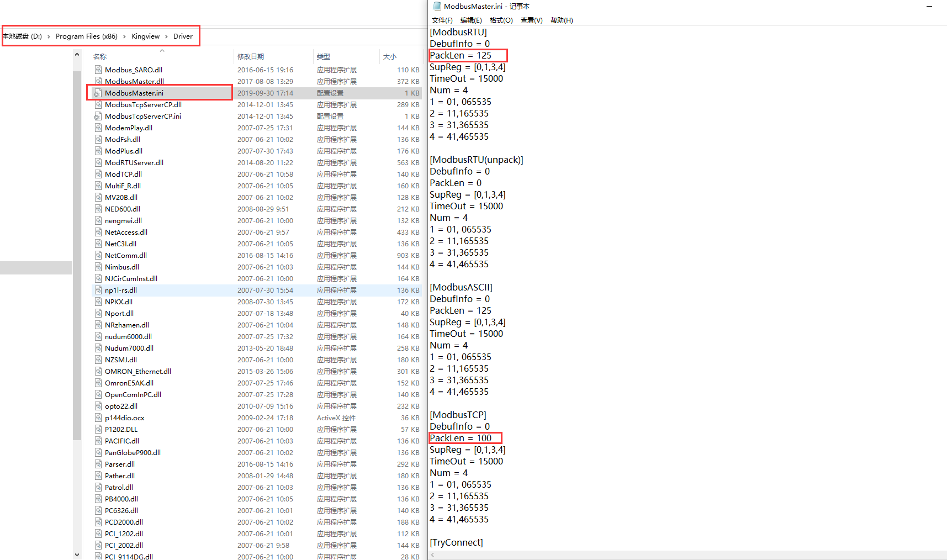Screen dimensions: 947x560
Task: Open the 帮助(H) menu in Notepad
Action: point(562,20)
